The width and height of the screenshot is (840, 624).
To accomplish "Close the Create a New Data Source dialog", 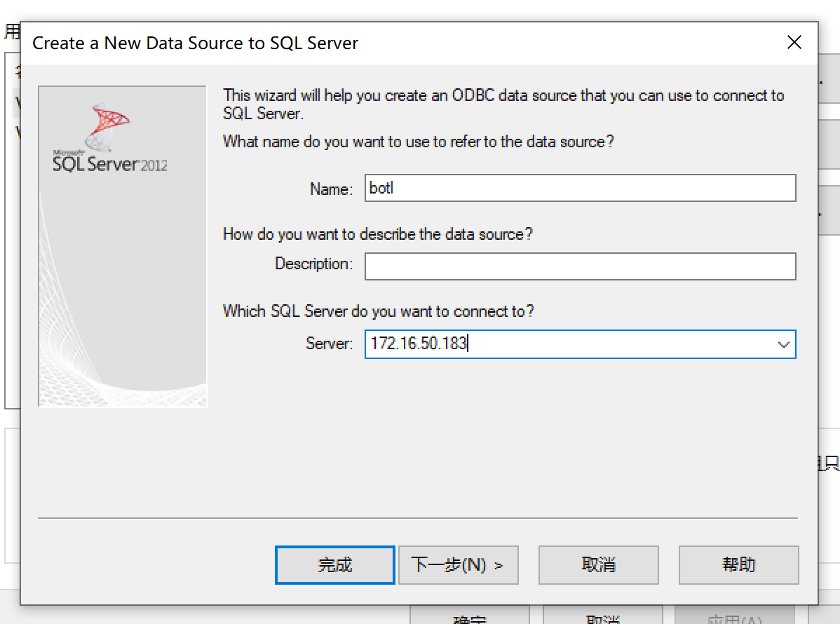I will point(794,43).
